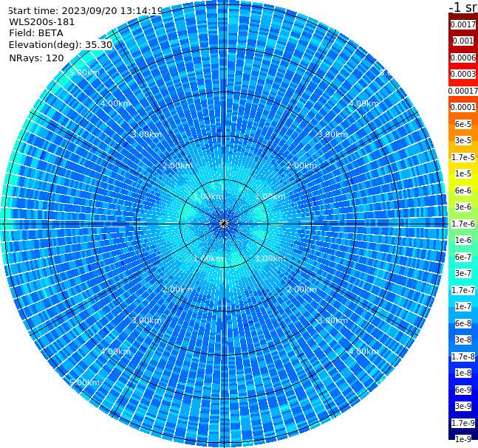Viewport: 478px width, 448px height.
Task: Pick the 6e-9 colorbar label
Action: [463, 390]
